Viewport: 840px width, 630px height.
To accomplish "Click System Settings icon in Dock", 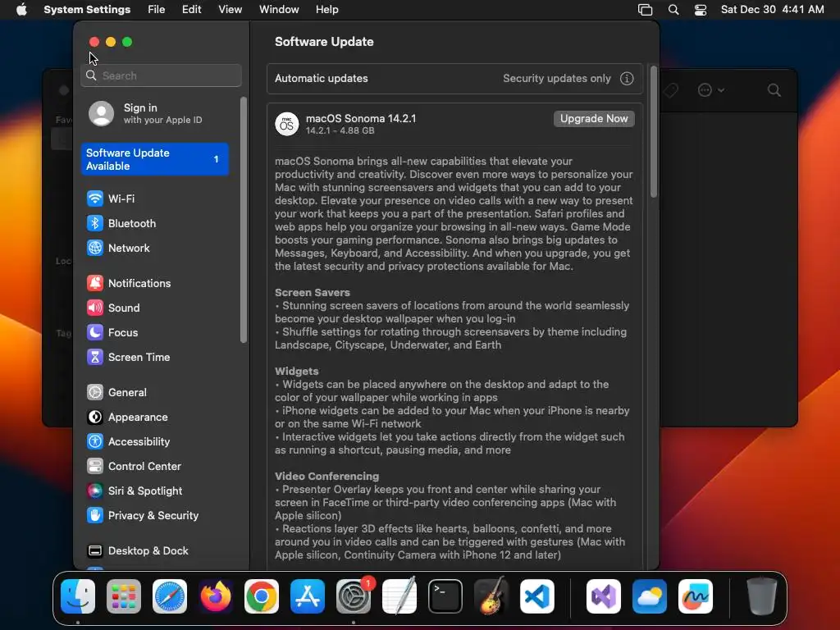I will (354, 596).
